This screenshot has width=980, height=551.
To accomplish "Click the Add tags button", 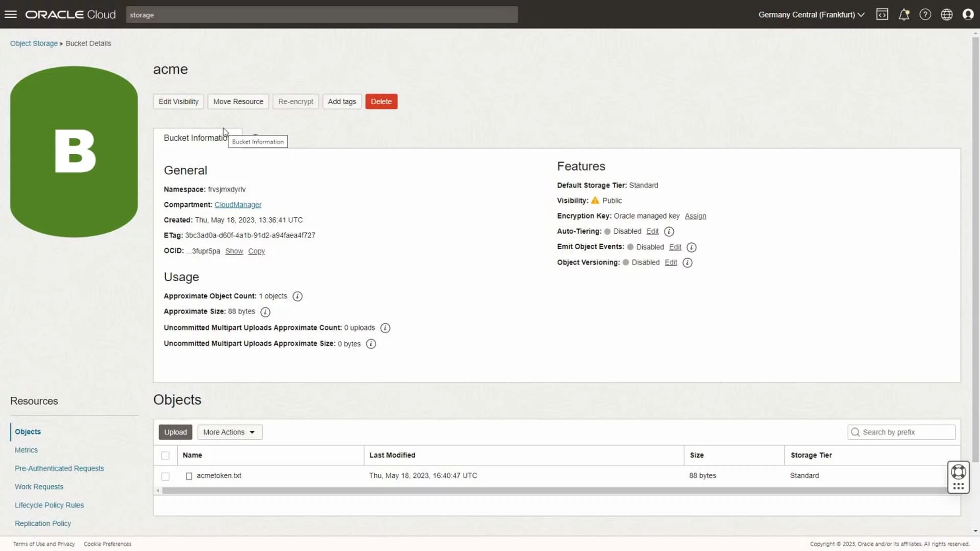I will click(342, 102).
